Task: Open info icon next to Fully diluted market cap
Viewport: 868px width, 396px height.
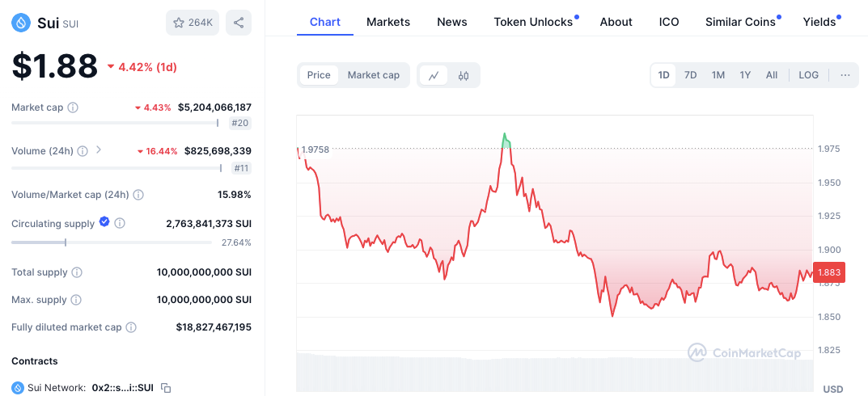Action: [130, 327]
